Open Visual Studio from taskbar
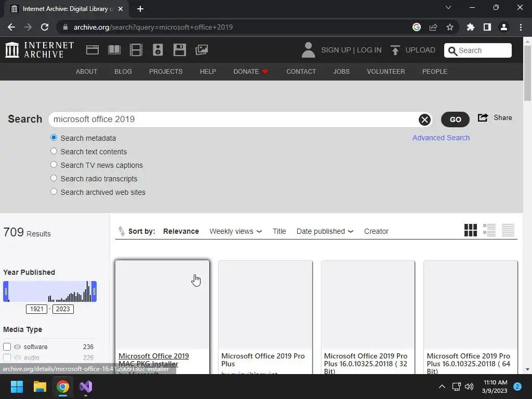 [86, 387]
